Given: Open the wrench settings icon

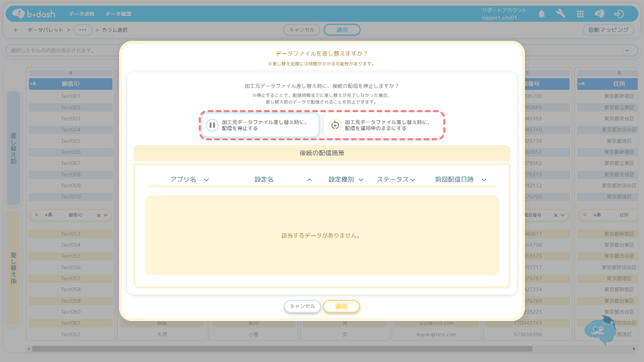Looking at the screenshot, I should (560, 14).
